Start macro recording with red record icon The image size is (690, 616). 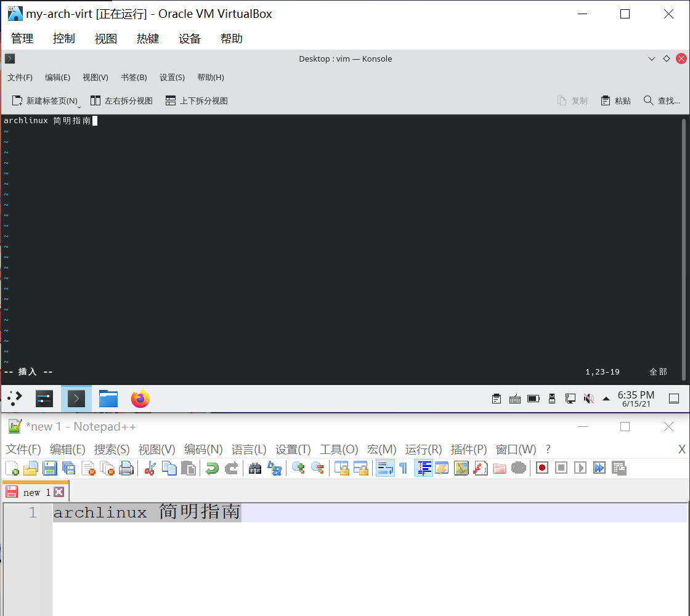[542, 468]
